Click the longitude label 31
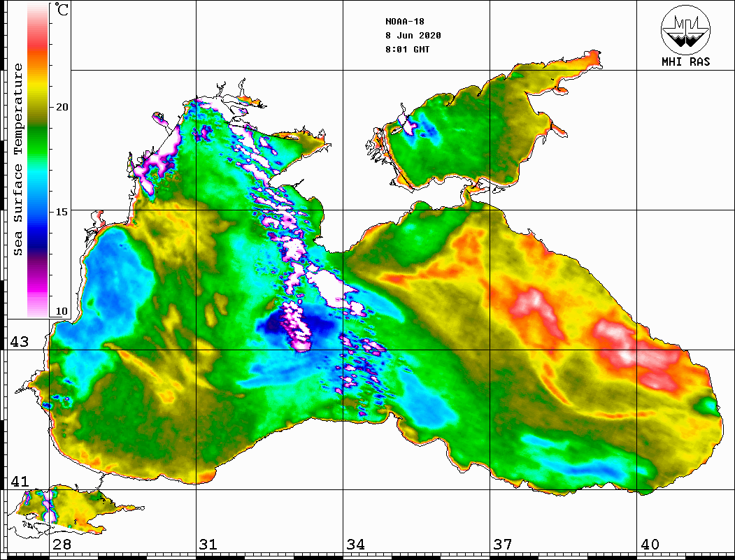 208,545
